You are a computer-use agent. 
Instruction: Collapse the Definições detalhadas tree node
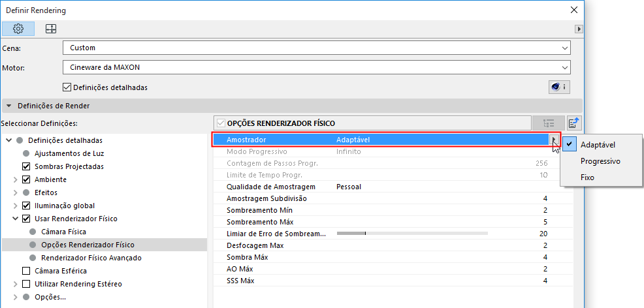point(9,140)
